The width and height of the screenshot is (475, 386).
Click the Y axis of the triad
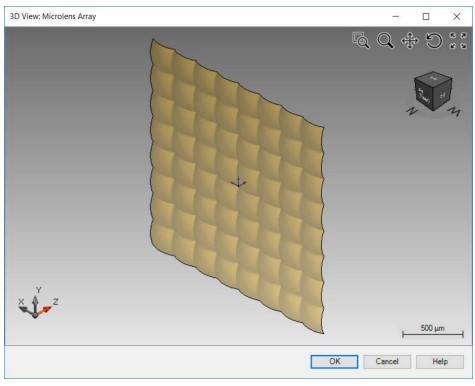(35, 303)
